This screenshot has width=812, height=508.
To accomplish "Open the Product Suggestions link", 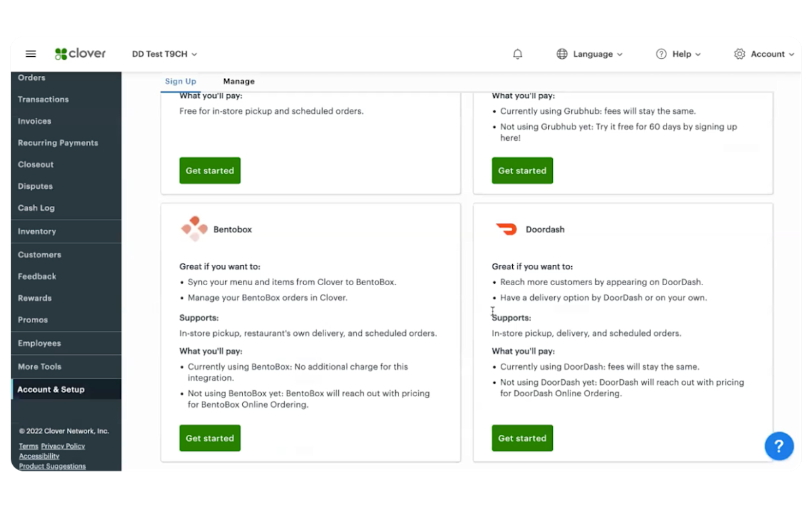I will (x=52, y=466).
